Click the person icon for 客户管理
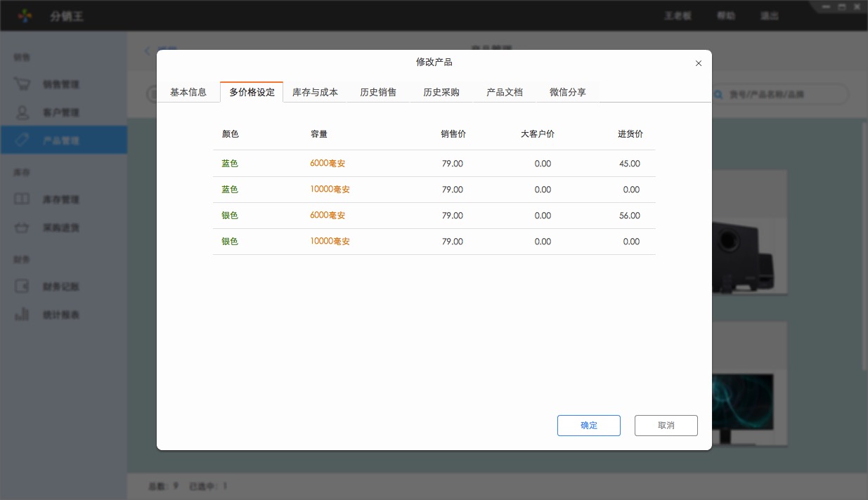Viewport: 868px width, 500px height. (22, 112)
